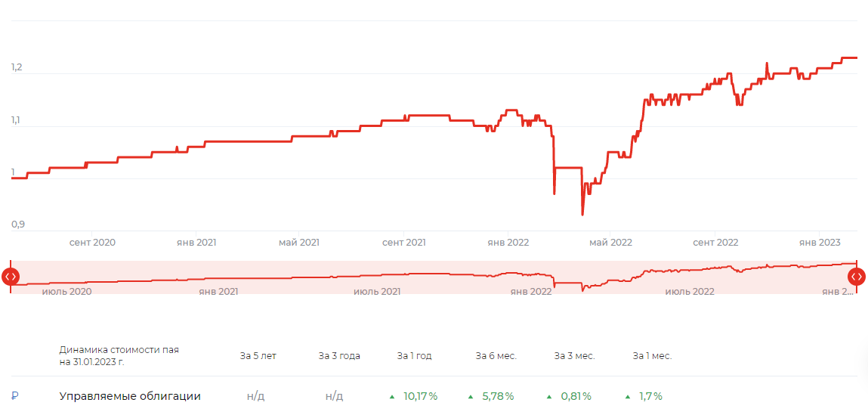Screen dimensions: 868x415
Task: Select the "За 1 год" column header
Action: point(415,356)
